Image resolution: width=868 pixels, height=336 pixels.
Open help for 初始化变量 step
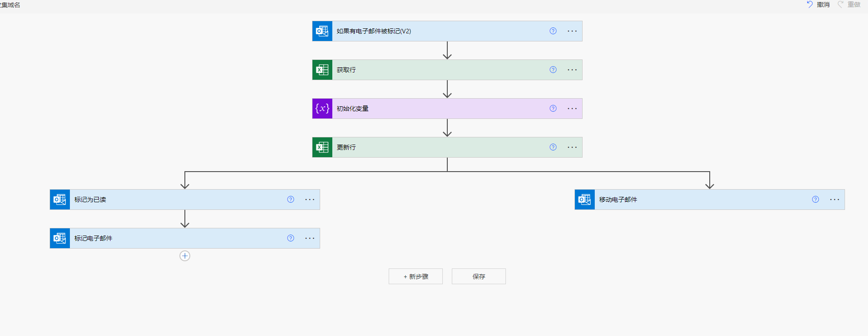point(553,109)
